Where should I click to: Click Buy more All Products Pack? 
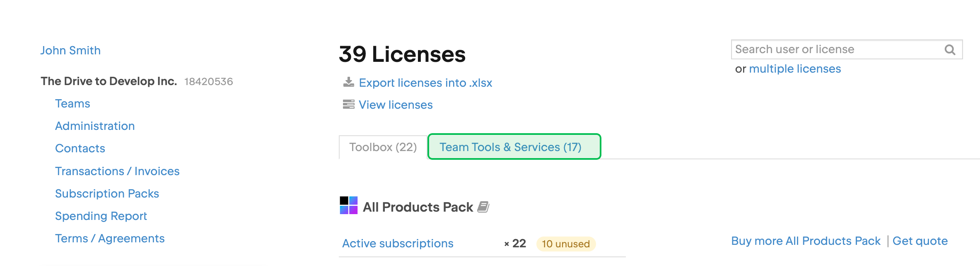coord(806,241)
